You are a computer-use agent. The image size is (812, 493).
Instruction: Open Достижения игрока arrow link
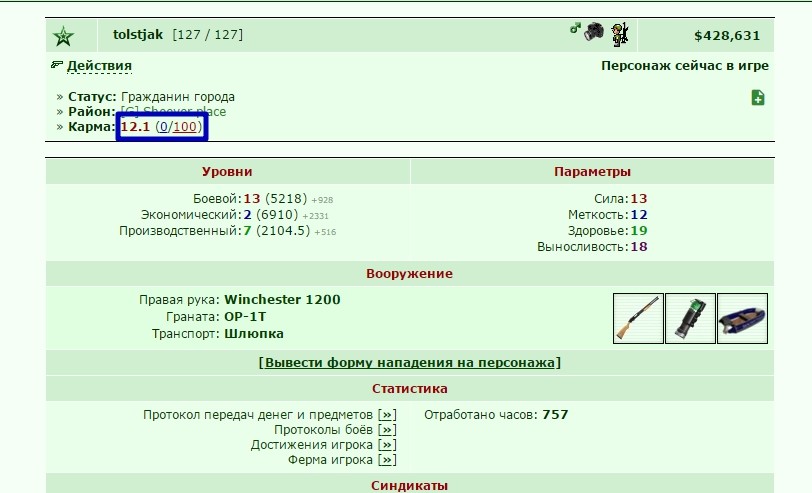(387, 445)
